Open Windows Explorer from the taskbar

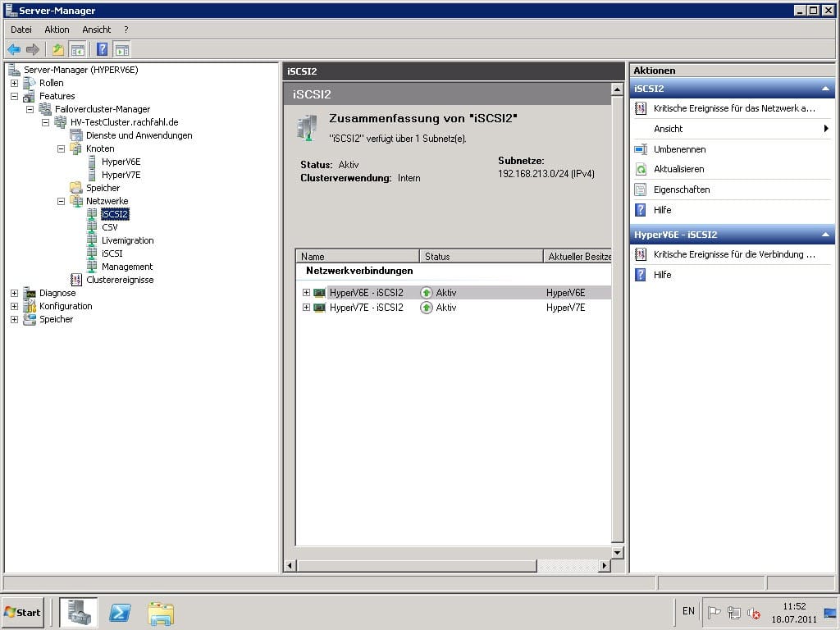(x=161, y=613)
